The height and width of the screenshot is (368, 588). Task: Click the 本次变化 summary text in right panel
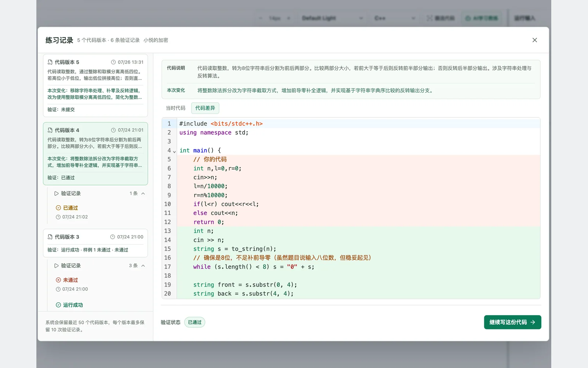click(x=316, y=90)
